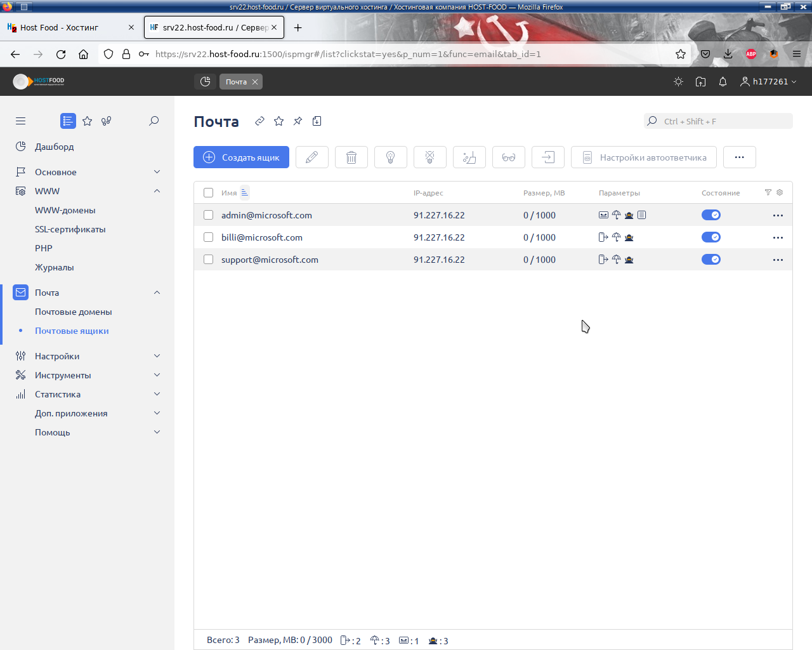Focus the Ctrl + Shift + F search field

click(718, 121)
